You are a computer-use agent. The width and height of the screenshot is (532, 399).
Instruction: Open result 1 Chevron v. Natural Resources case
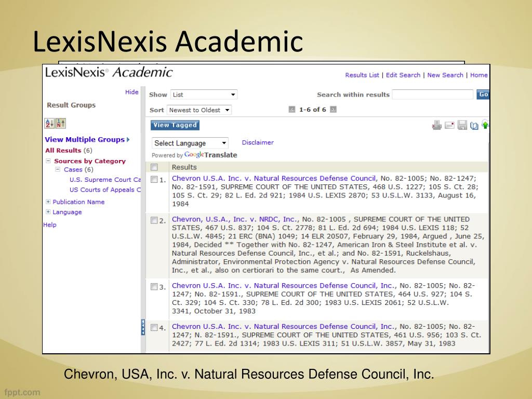click(273, 178)
